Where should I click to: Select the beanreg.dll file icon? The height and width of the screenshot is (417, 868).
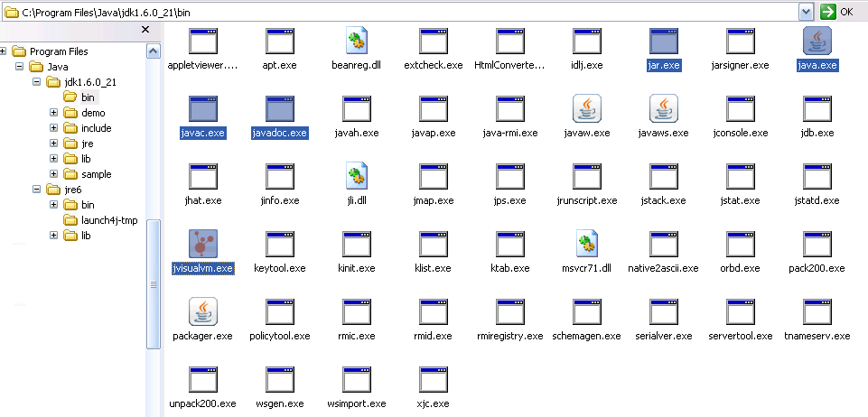pos(357,41)
